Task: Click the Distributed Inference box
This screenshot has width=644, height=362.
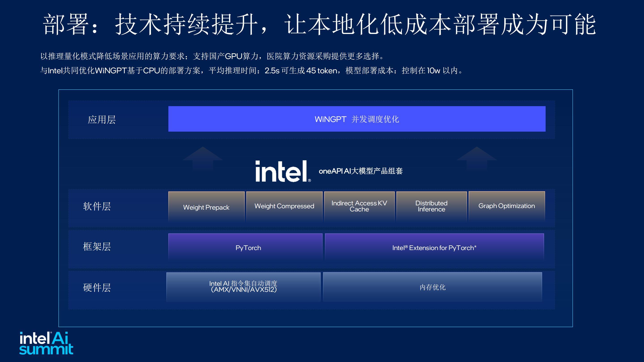Action: click(432, 207)
